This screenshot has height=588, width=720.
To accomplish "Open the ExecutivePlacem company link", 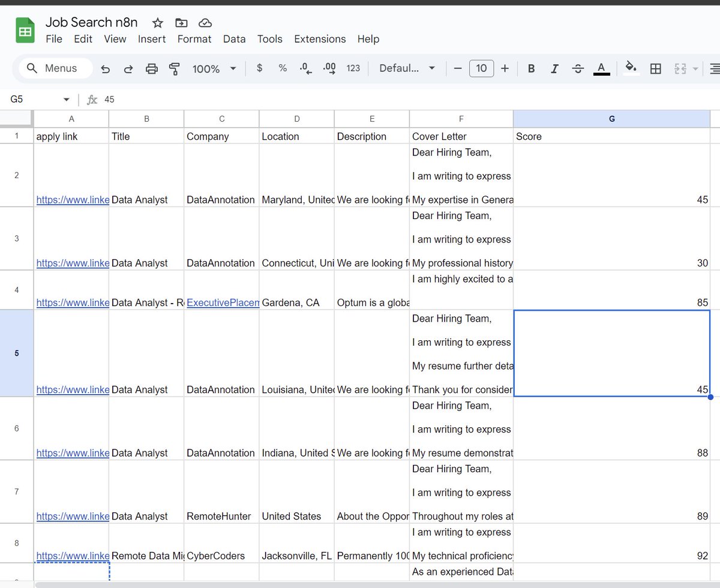I will [223, 303].
